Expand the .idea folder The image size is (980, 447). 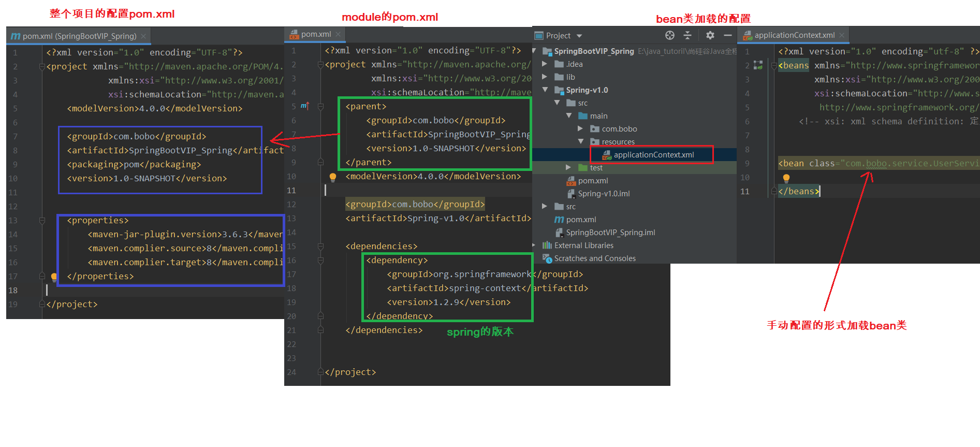[x=545, y=64]
